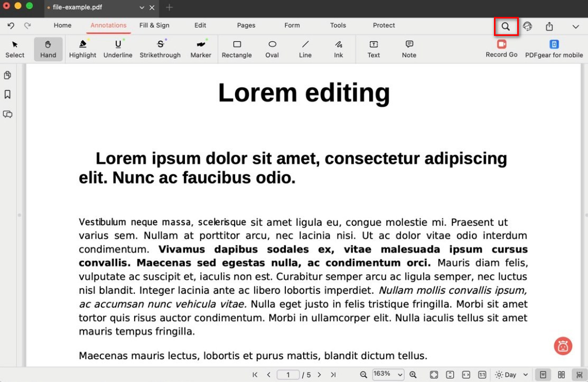Click the Record Go button
This screenshot has width=588, height=382.
(x=501, y=49)
